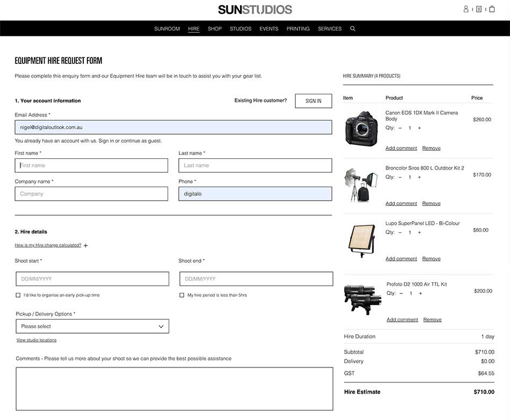Increase Lupo SuperPanel LED quantity

click(x=420, y=232)
